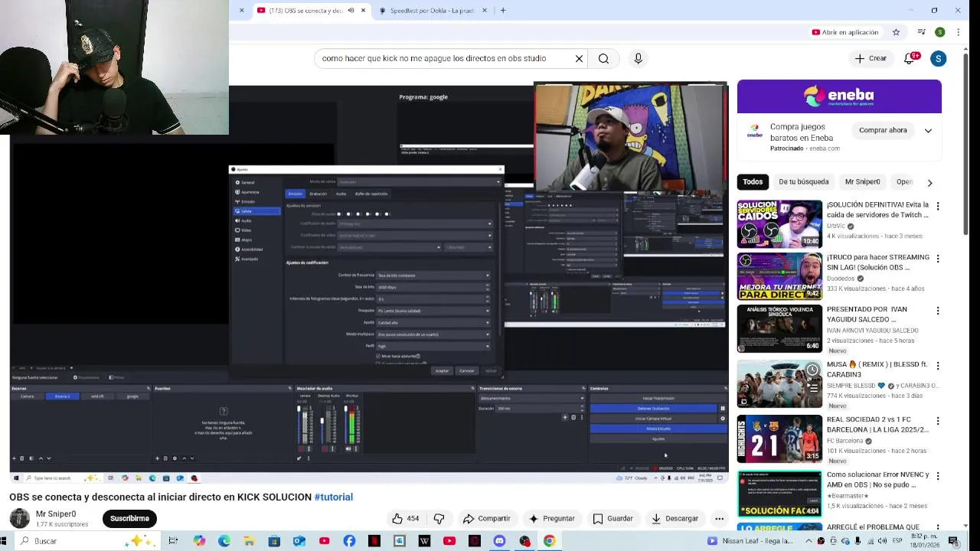980x551 pixels.
Task: Expand the Eneba ad chevron
Action: (x=928, y=130)
